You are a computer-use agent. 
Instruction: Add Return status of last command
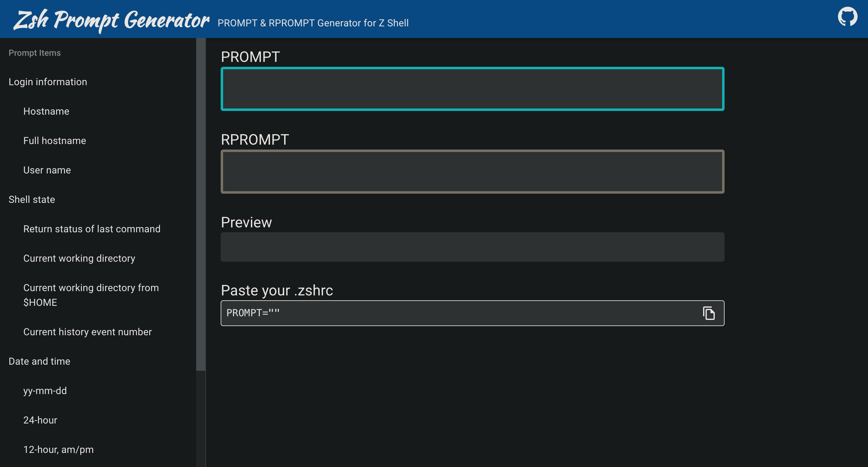(x=92, y=229)
